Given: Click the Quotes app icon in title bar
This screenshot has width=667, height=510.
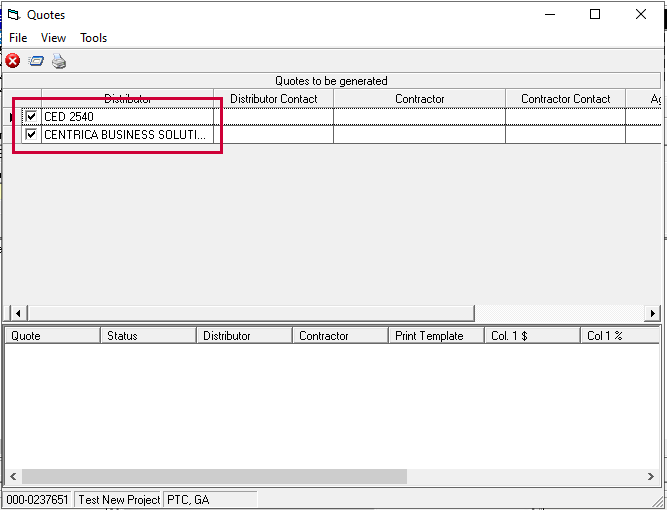Looking at the screenshot, I should tap(14, 14).
